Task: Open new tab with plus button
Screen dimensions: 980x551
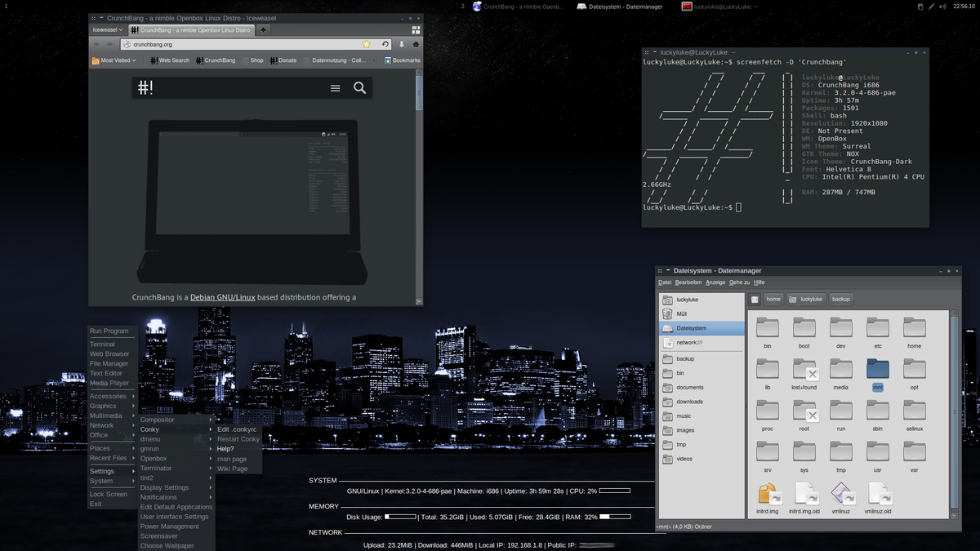Action: tap(264, 29)
